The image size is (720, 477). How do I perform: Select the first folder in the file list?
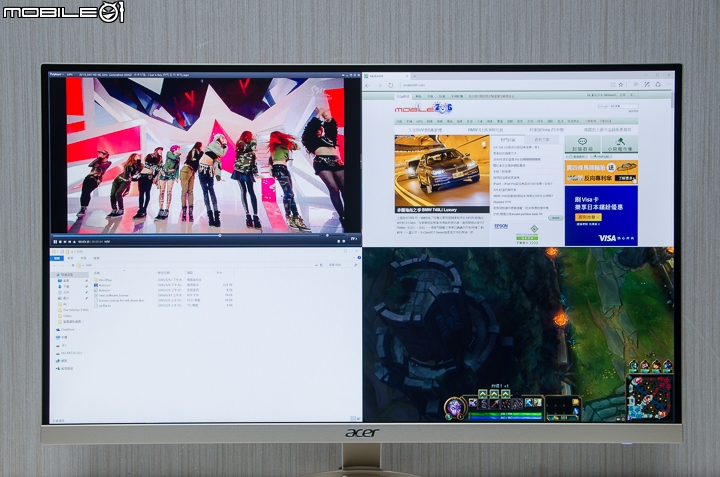point(105,280)
